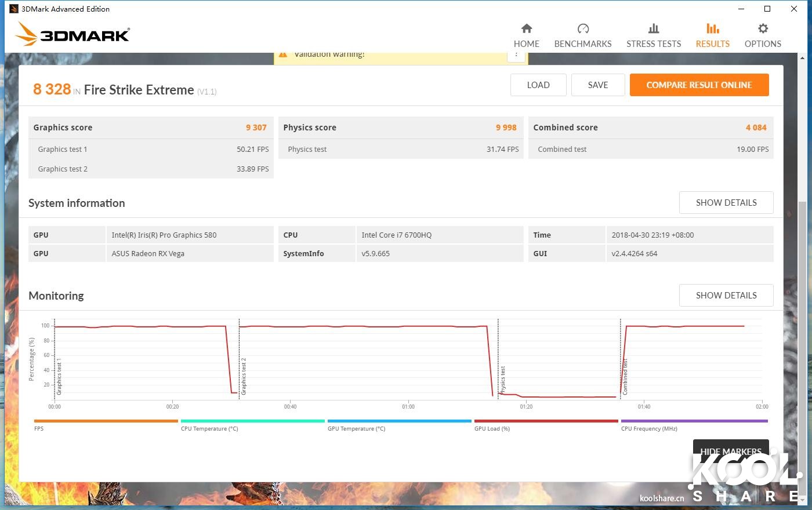Click the Physics score label
The height and width of the screenshot is (510, 812).
coord(310,128)
